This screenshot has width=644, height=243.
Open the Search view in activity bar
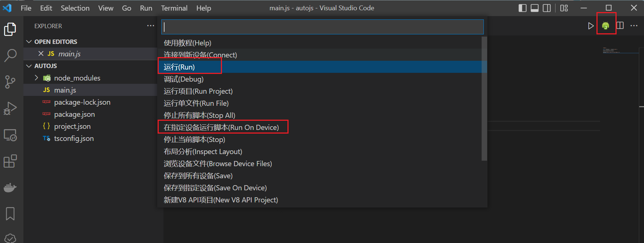pos(10,56)
